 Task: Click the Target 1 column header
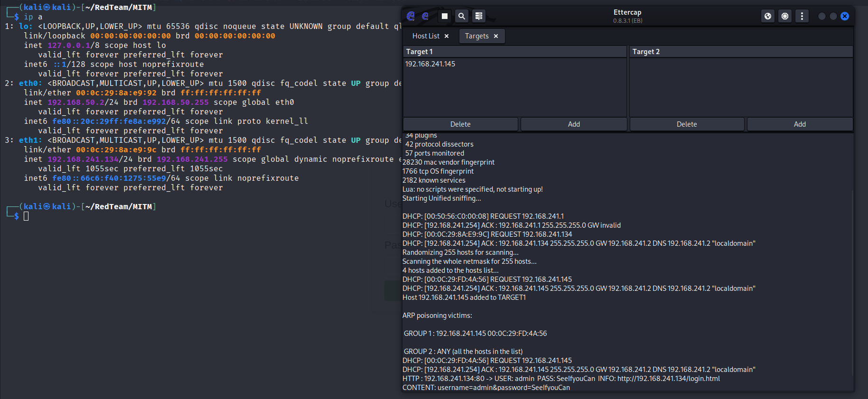tap(514, 52)
